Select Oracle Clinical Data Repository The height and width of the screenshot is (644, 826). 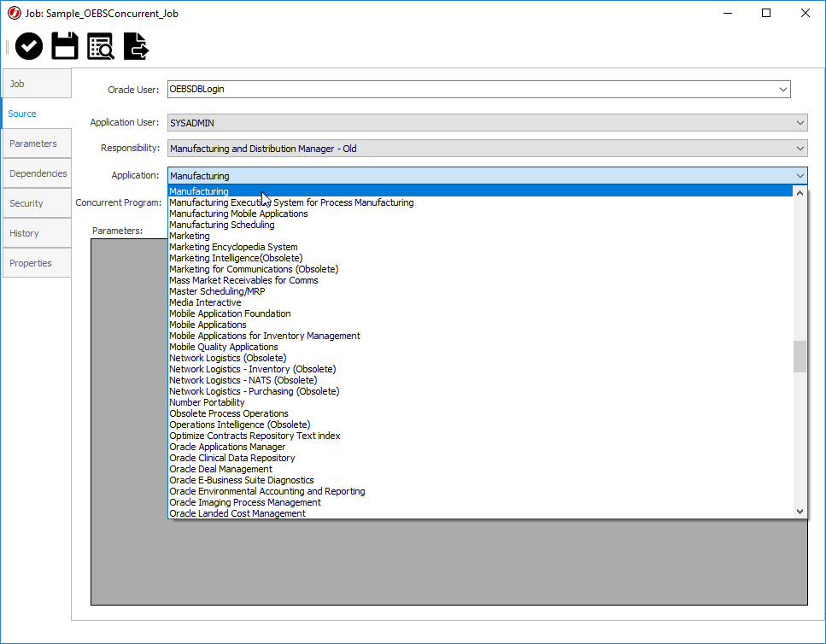[x=480, y=458]
